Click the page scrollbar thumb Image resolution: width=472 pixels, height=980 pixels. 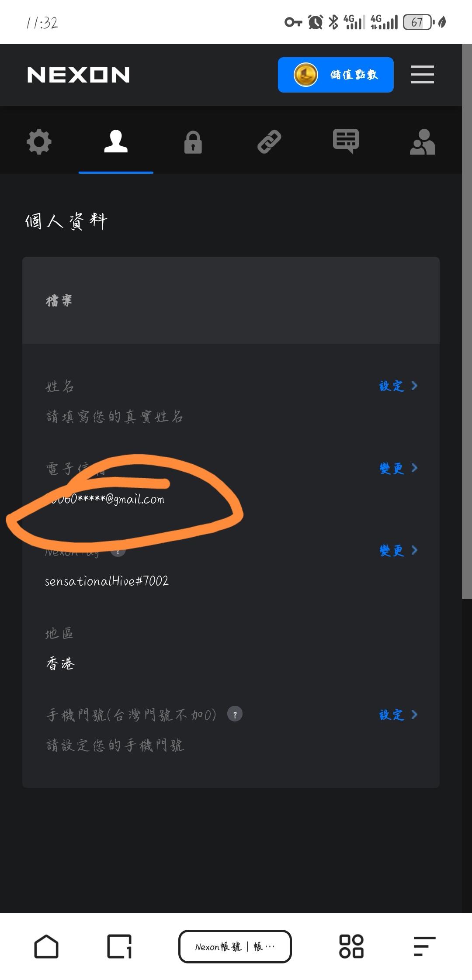tap(467, 321)
